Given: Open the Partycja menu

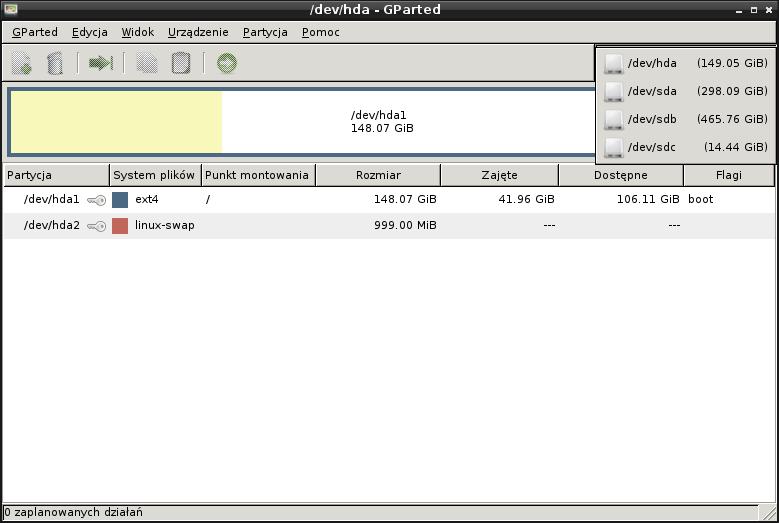Looking at the screenshot, I should [x=265, y=32].
